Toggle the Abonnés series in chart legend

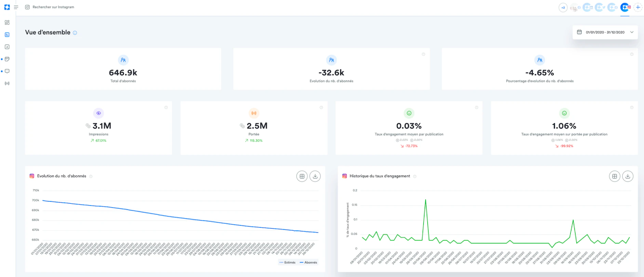tap(308, 263)
